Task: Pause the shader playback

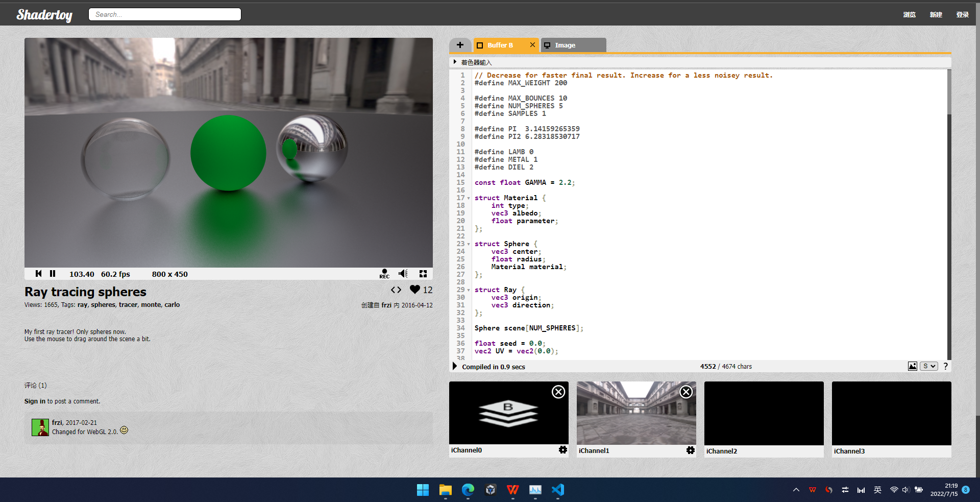Action: tap(53, 274)
